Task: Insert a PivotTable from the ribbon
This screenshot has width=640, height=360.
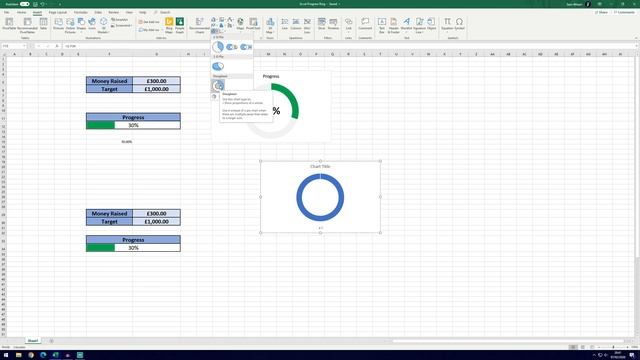Action: (x=9, y=24)
